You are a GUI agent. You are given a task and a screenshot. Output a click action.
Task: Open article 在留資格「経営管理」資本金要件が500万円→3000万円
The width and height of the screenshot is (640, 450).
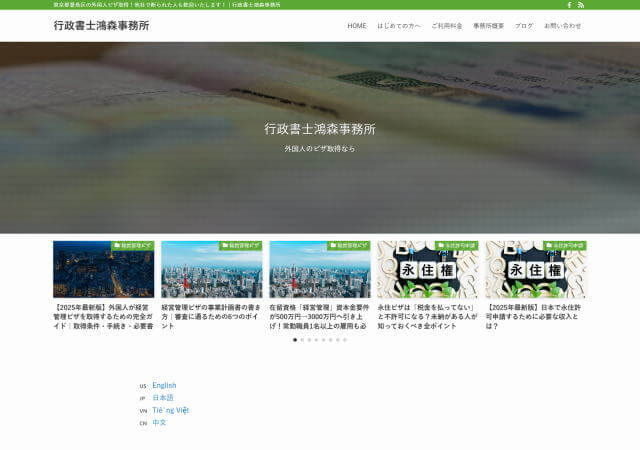click(319, 316)
